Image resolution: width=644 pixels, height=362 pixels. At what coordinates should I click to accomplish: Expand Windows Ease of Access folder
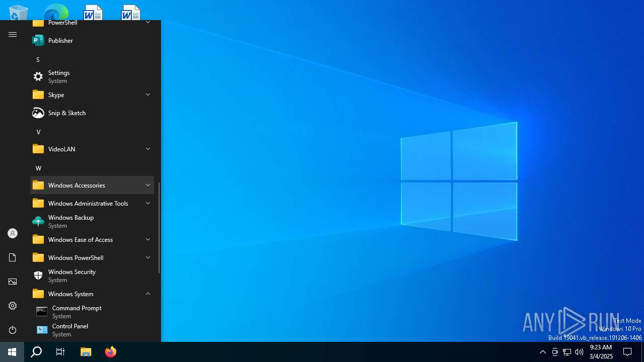coord(92,239)
